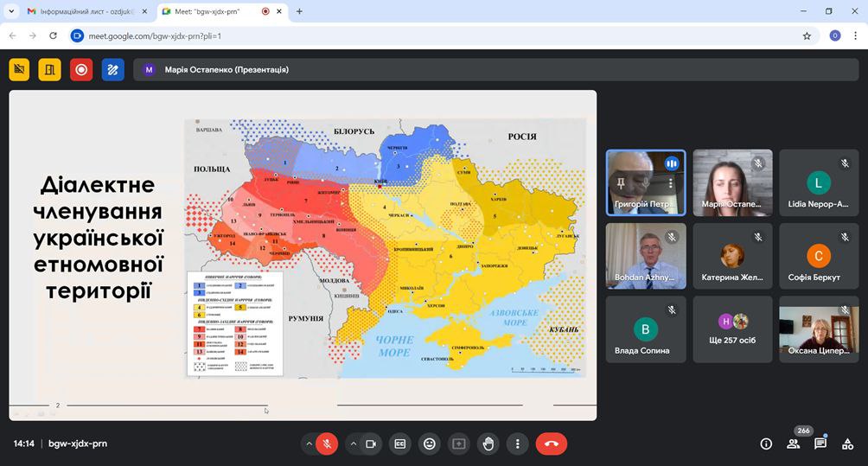
Task: Toggle the camera on or off
Action: (371, 444)
